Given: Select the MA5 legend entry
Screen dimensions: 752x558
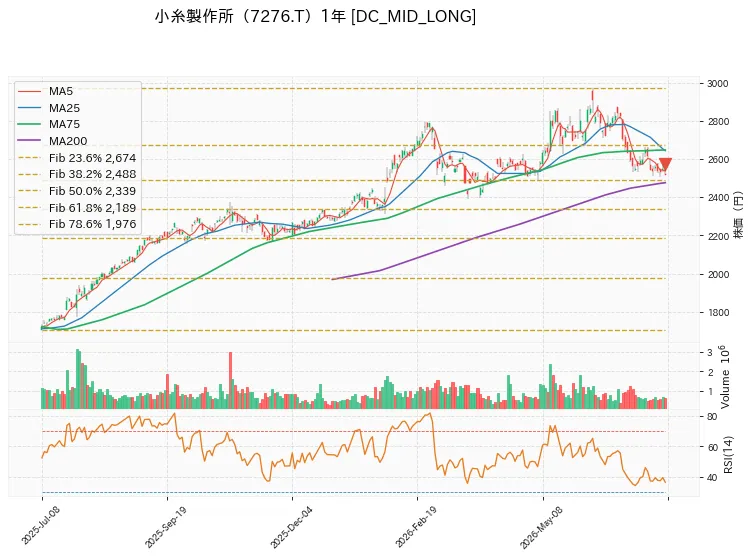Looking at the screenshot, I should [x=45, y=91].
